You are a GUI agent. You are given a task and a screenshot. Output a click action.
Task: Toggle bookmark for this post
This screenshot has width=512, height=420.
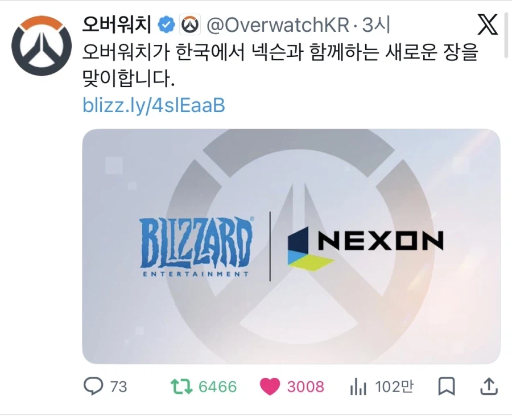coord(447,386)
